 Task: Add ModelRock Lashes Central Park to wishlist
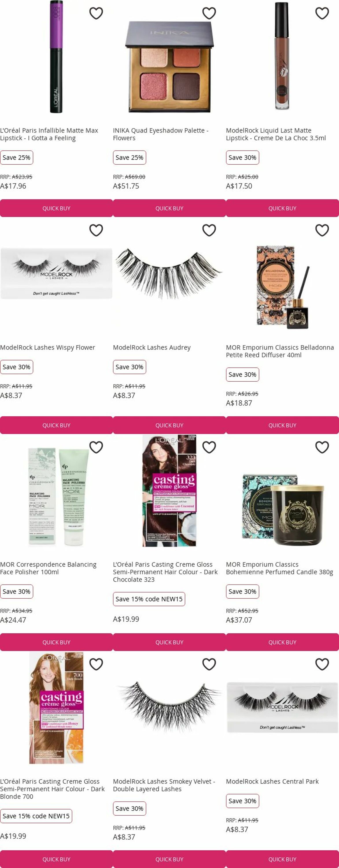click(322, 665)
